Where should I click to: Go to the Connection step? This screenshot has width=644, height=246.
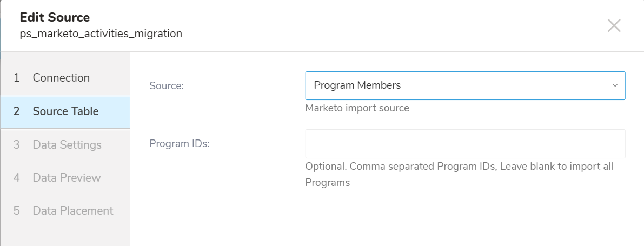[61, 78]
